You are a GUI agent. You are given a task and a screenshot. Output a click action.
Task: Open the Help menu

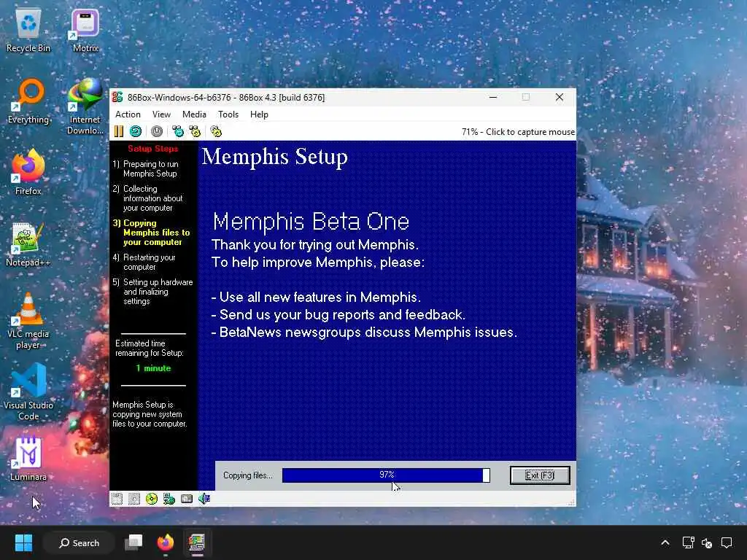[259, 114]
